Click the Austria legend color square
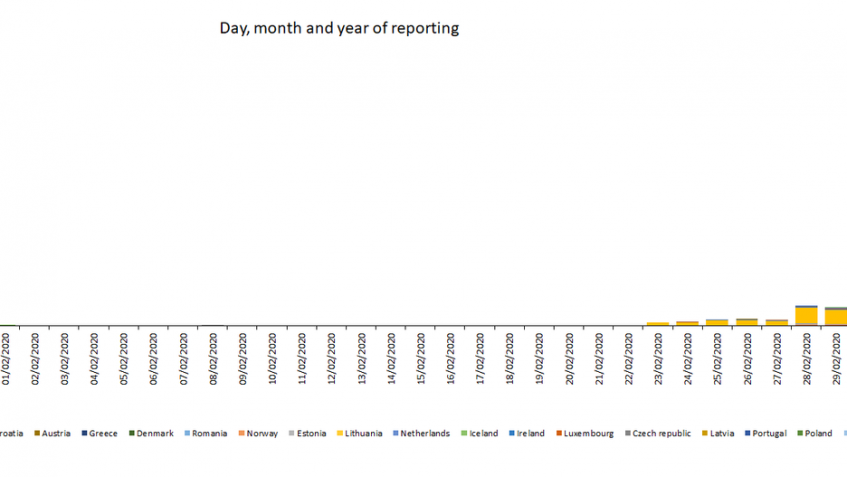The height and width of the screenshot is (477, 847). [37, 433]
